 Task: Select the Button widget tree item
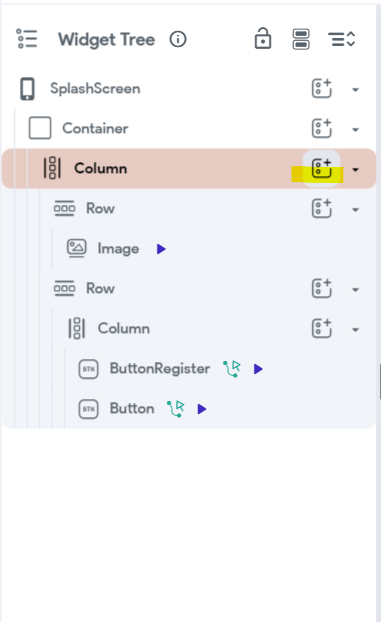tap(132, 409)
